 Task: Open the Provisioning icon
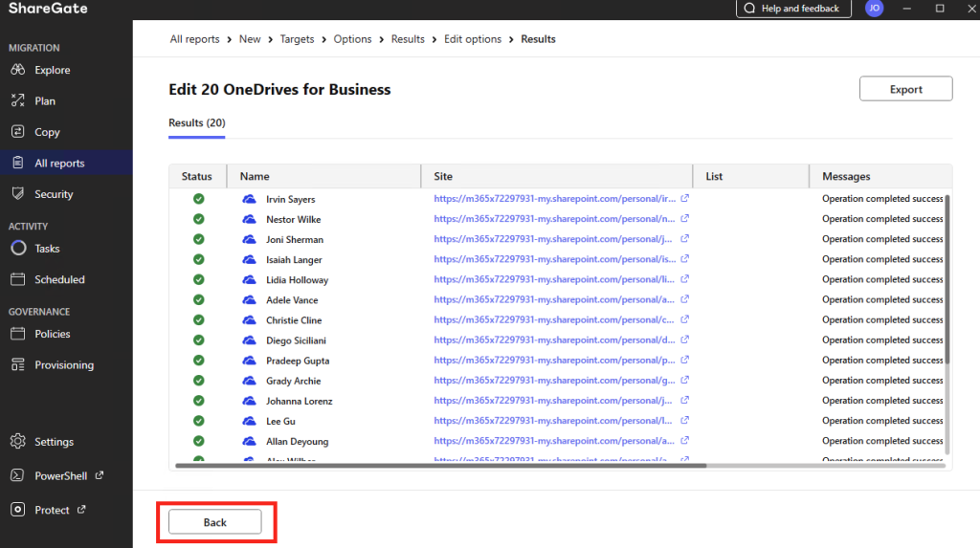tap(17, 365)
